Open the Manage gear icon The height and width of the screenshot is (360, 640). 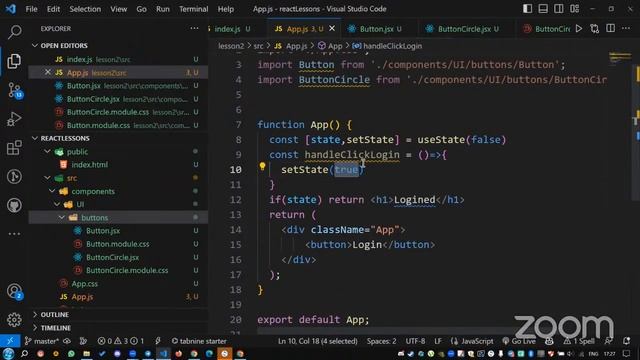pyautogui.click(x=14, y=320)
